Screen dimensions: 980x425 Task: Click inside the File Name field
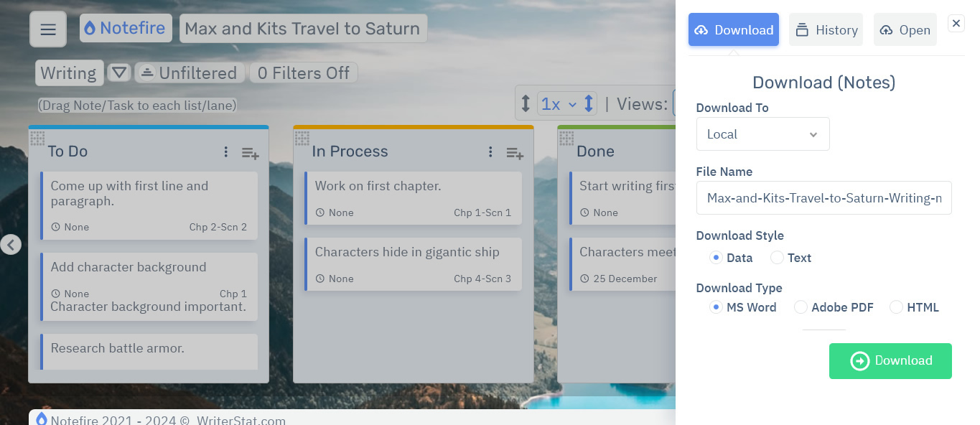pyautogui.click(x=823, y=197)
